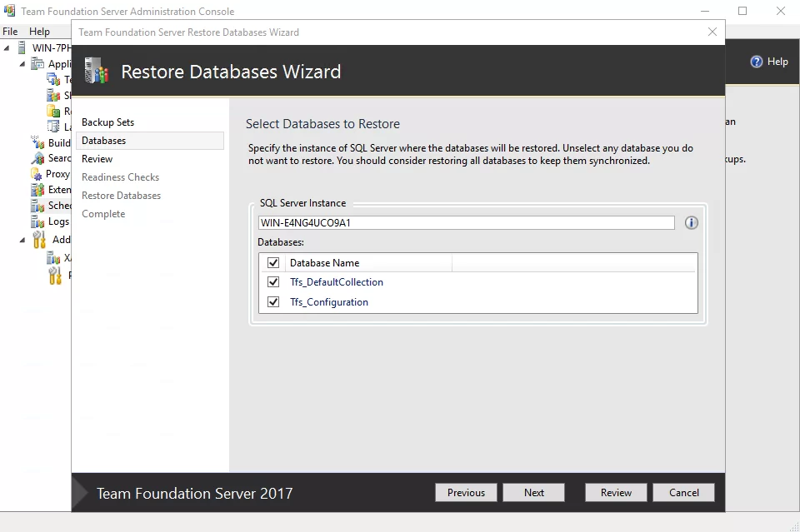Select the Build node icon in tree
This screenshot has height=532, width=800.
[37, 143]
